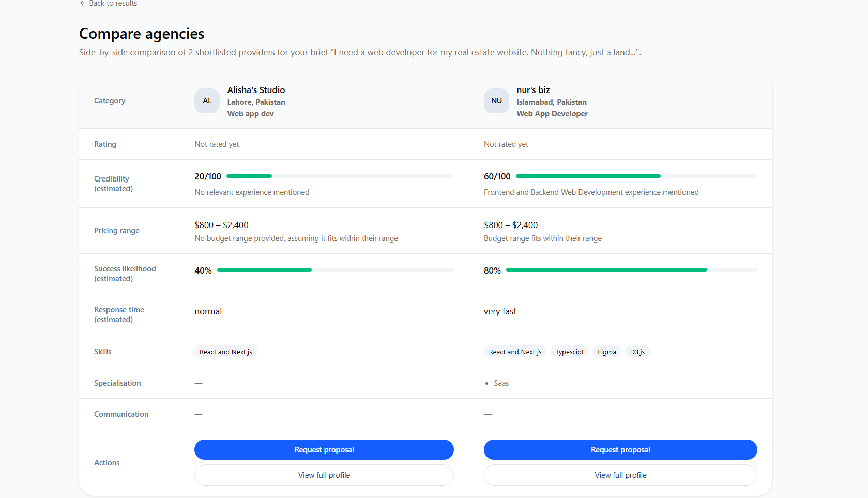Click the NU avatar for nur's biz
Screen dimensions: 868x498
click(496, 101)
